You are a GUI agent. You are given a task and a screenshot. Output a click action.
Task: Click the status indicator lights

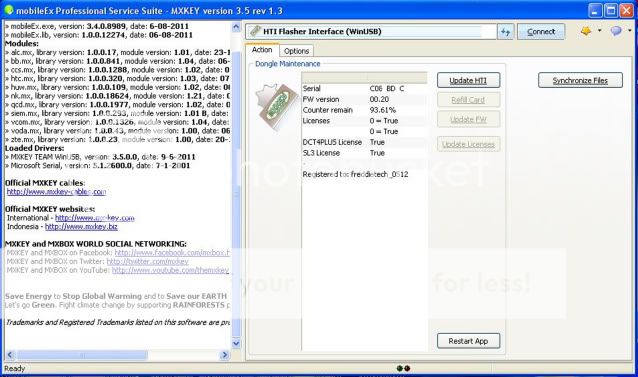pyautogui.click(x=403, y=368)
